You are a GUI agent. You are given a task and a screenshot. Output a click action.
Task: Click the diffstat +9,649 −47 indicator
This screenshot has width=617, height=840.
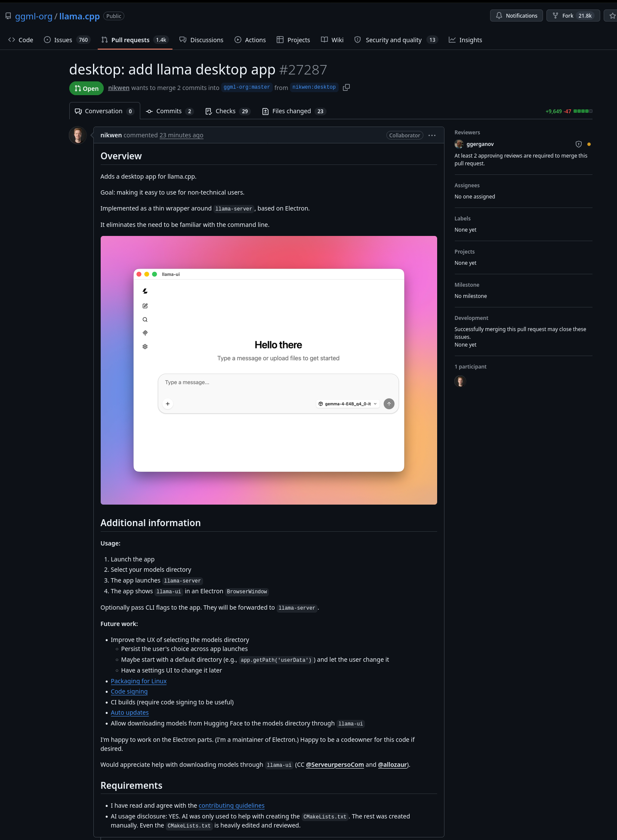point(569,111)
